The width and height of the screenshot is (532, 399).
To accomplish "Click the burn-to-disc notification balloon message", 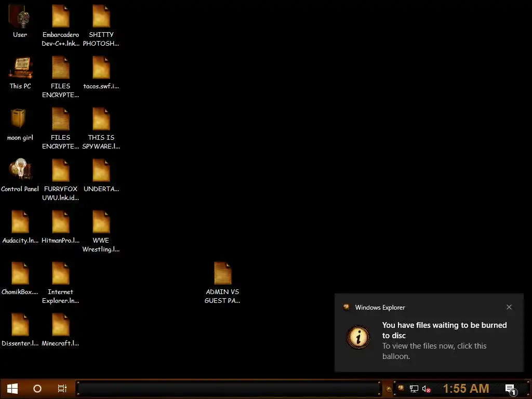I will [444, 330].
